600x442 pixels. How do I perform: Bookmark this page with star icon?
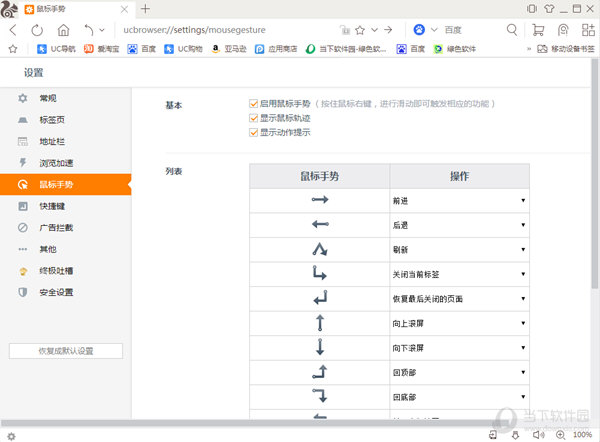click(x=360, y=30)
